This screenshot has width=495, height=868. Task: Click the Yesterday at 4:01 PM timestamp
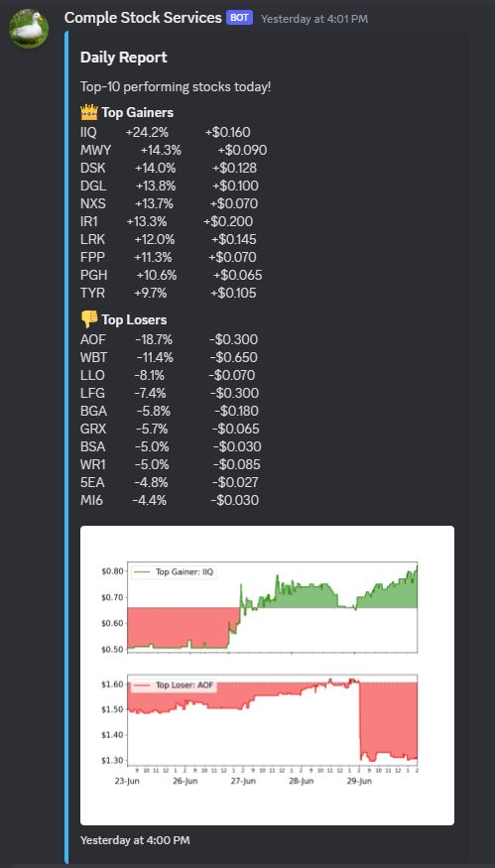(x=313, y=19)
